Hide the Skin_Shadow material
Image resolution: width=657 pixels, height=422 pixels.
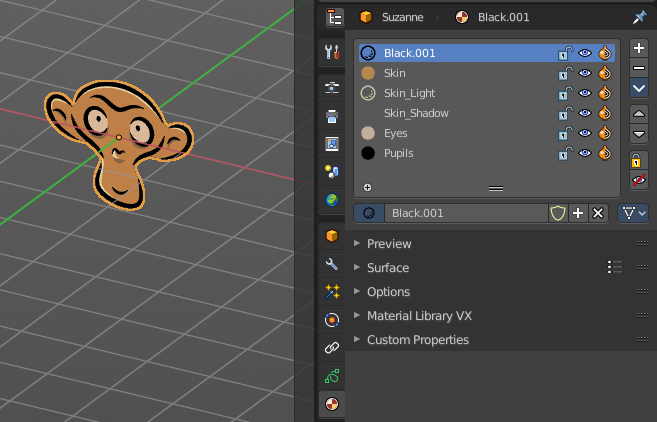click(585, 113)
